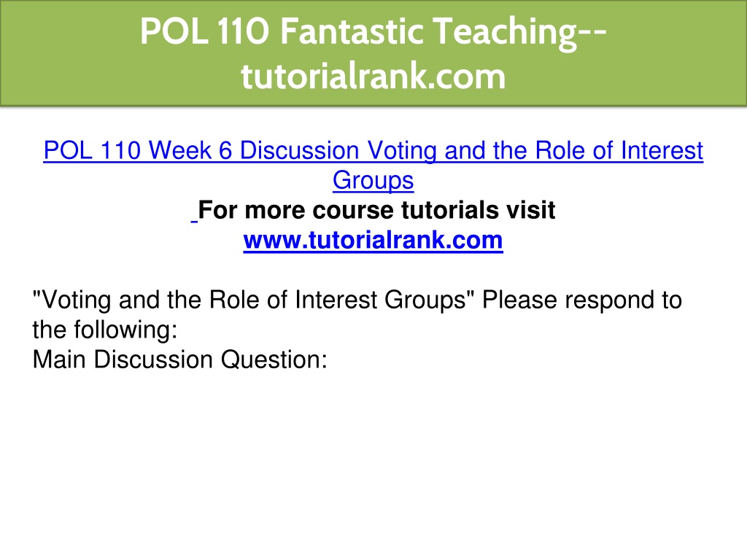Click the word 'Voting' in the blue link

pos(402,150)
